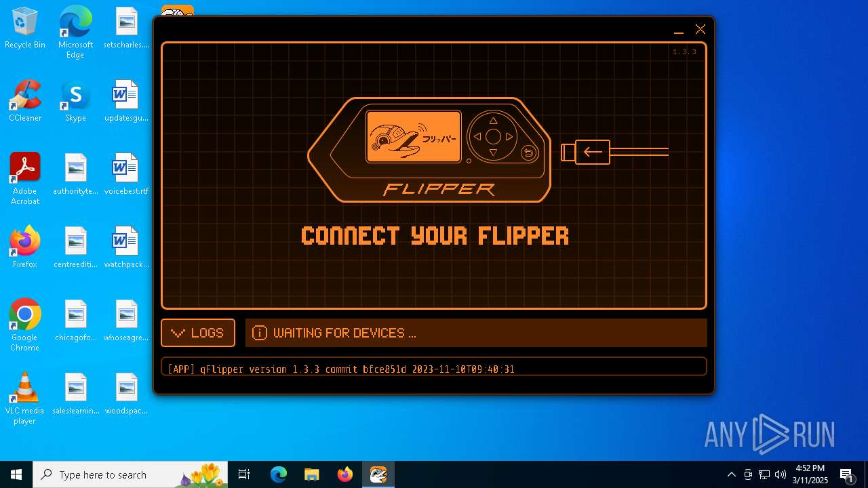
Task: Click the WAITING FOR DEVICES status text
Action: click(344, 333)
